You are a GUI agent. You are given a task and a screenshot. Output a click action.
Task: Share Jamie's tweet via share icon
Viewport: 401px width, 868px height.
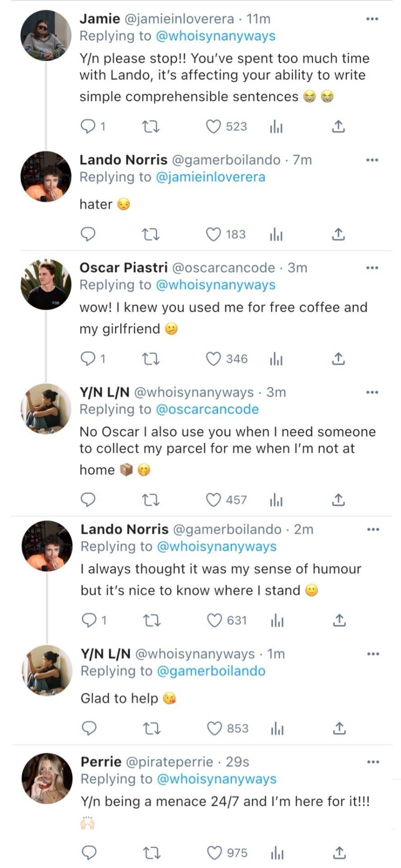(338, 127)
